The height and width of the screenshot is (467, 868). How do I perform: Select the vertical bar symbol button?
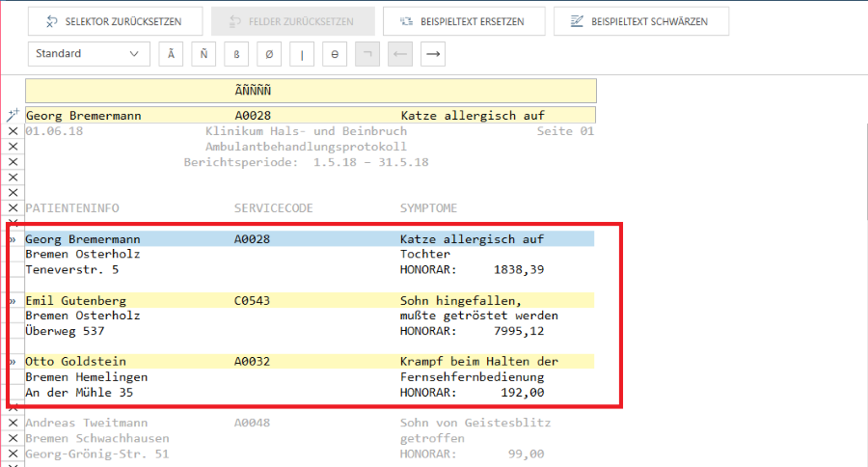click(303, 54)
